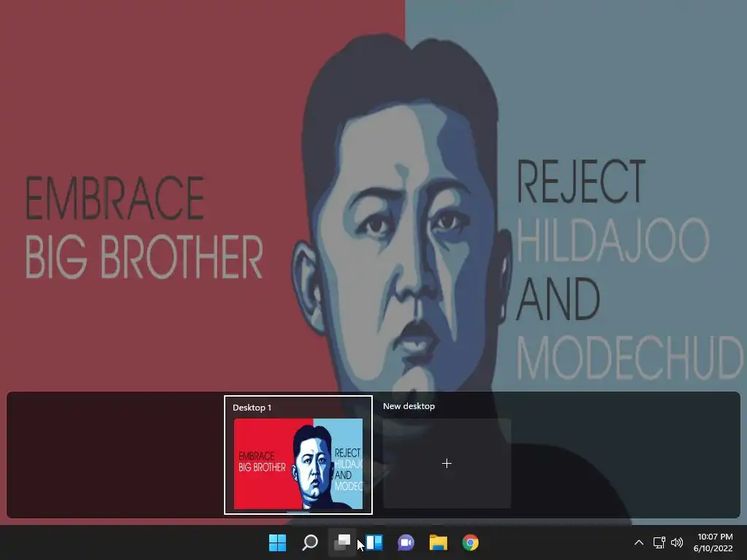Screen dimensions: 747x560
Task: Open the Windows Start menu
Action: click(x=277, y=542)
